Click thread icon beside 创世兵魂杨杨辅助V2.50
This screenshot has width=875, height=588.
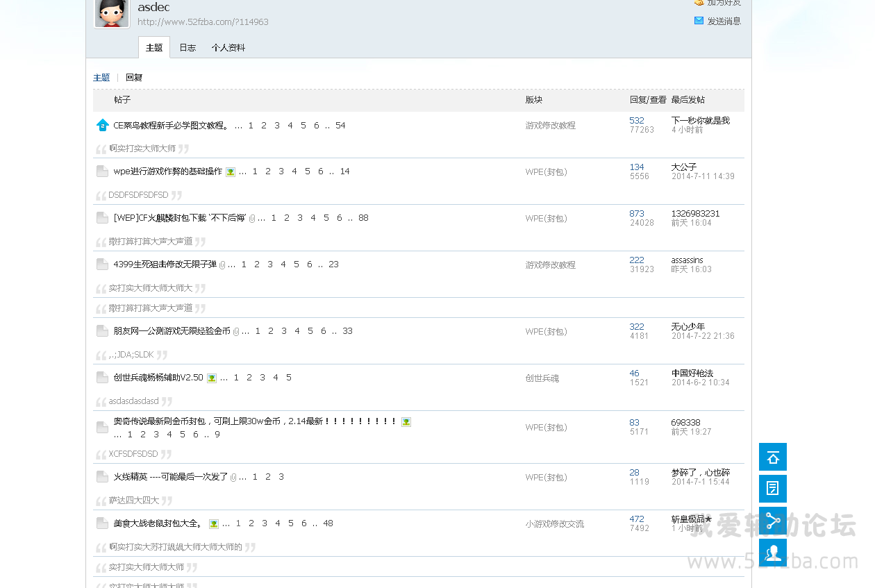click(102, 378)
